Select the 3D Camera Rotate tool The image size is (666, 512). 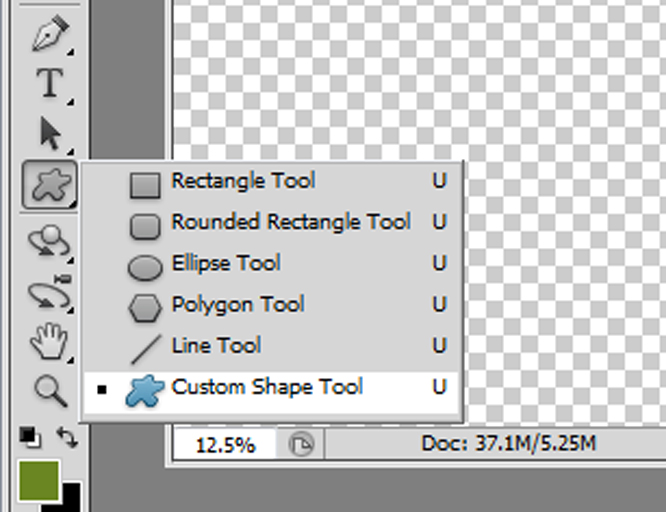point(50,293)
